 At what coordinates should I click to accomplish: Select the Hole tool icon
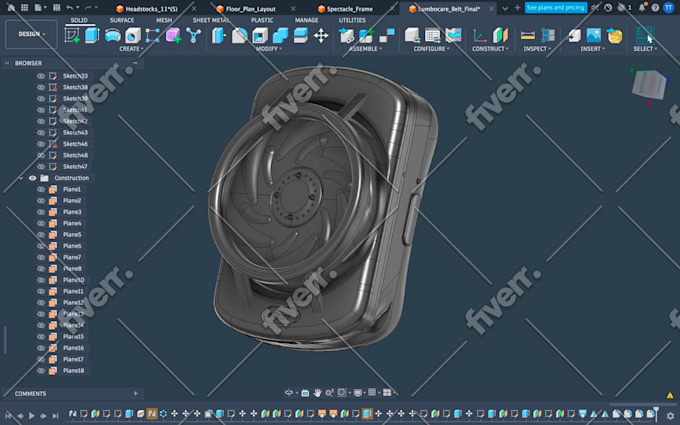point(133,36)
